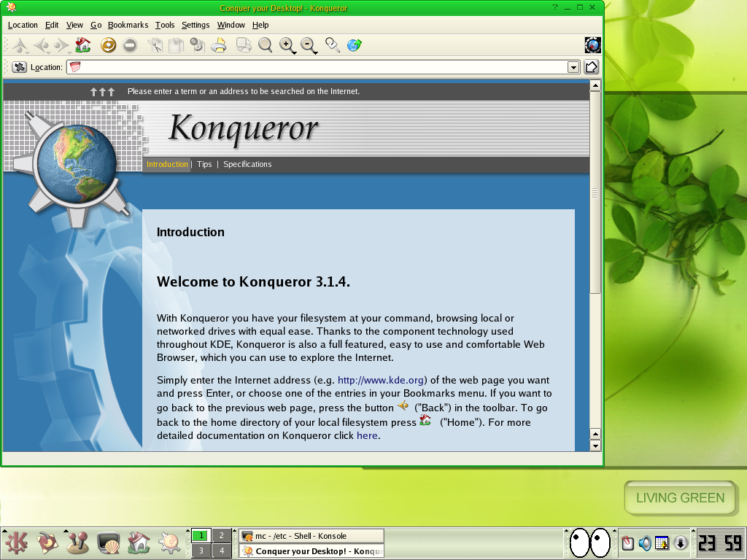Go forward with the Forward toolbar arrow

pos(61,45)
